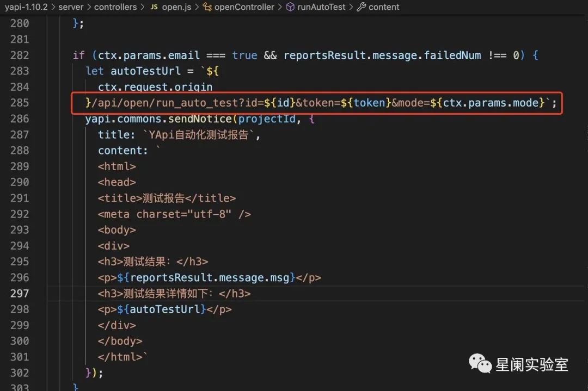588x391 pixels.
Task: Click run_auto_test URL string in red box
Action: pos(203,103)
